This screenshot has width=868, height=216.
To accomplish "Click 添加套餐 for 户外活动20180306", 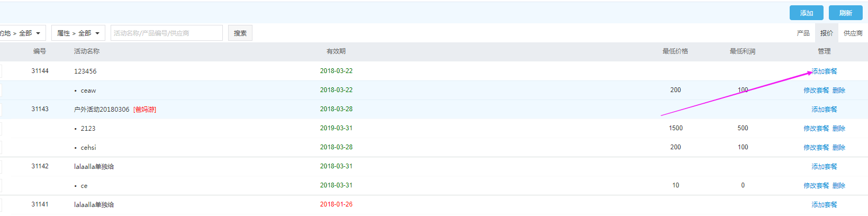I will tap(824, 109).
